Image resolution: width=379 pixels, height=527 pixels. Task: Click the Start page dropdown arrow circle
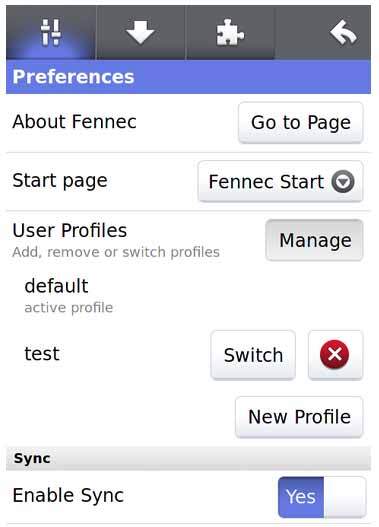click(x=343, y=181)
